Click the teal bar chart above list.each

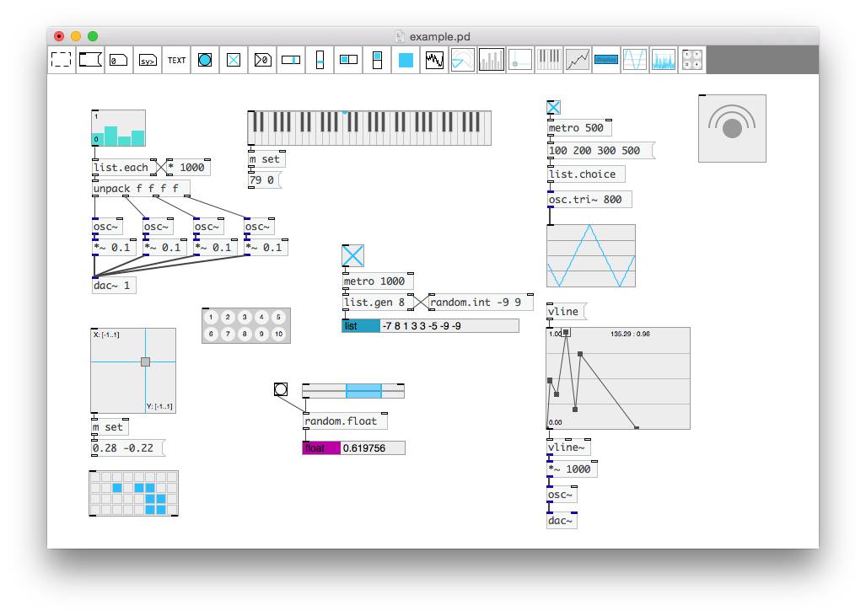click(x=119, y=128)
